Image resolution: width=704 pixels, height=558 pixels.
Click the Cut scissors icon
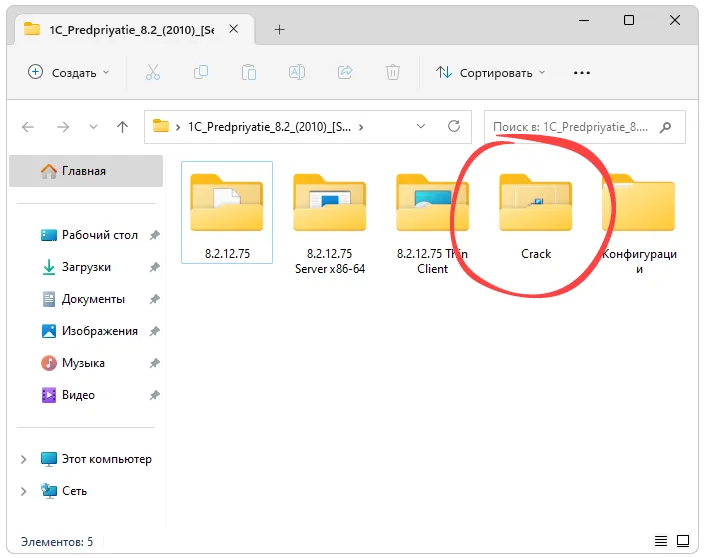pos(153,72)
